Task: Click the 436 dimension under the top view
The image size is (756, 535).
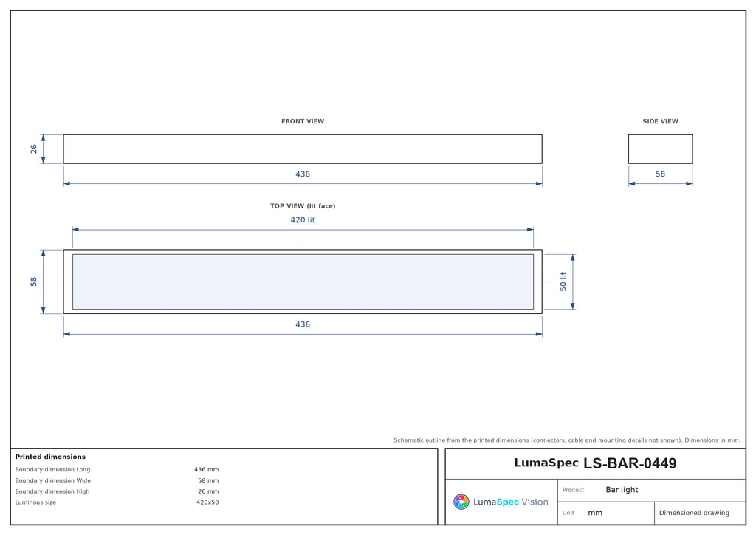Action: (303, 324)
